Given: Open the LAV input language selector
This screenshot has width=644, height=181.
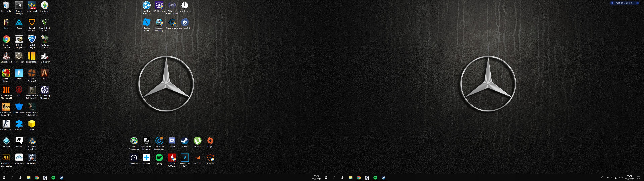Looking at the screenshot, I should coord(621,178).
